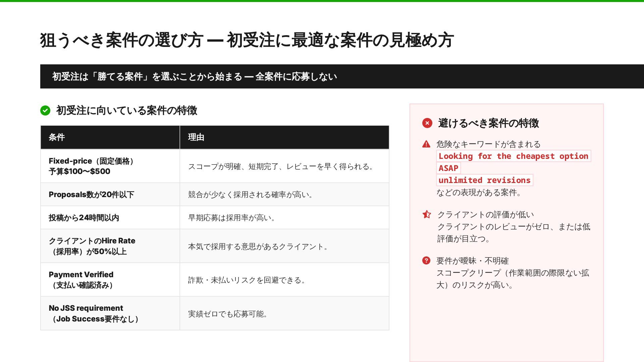Click the red question mark icon
The height and width of the screenshot is (362, 644).
(426, 260)
